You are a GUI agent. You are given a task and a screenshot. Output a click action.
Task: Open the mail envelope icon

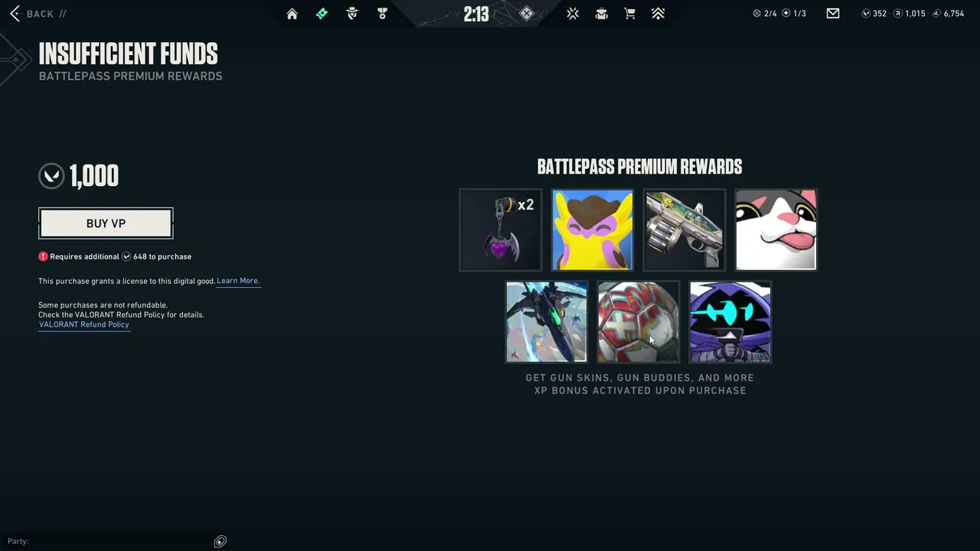833,13
